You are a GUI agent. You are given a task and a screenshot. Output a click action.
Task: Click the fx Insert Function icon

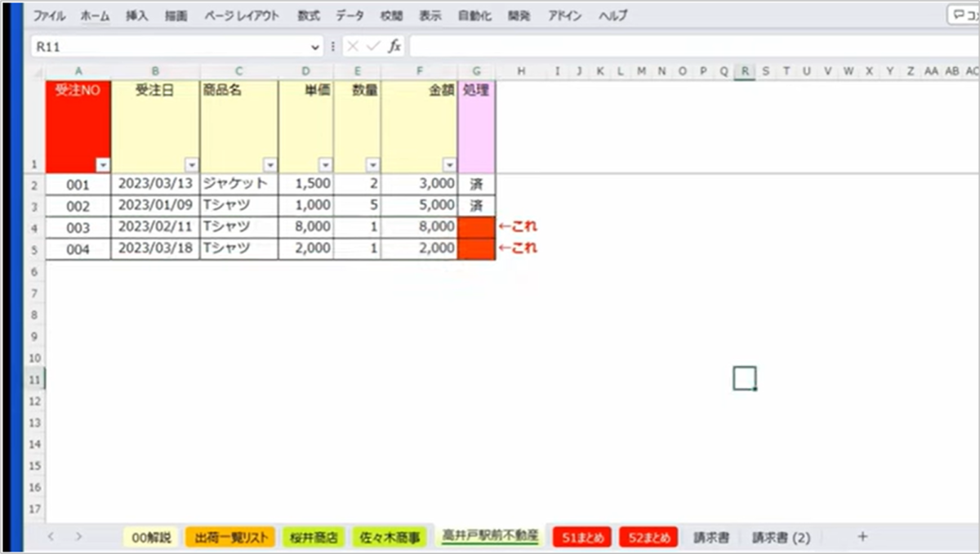[394, 47]
